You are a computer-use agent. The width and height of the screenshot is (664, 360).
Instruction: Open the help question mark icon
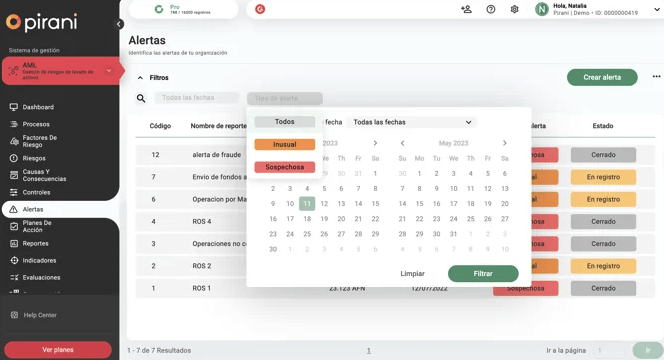[490, 9]
